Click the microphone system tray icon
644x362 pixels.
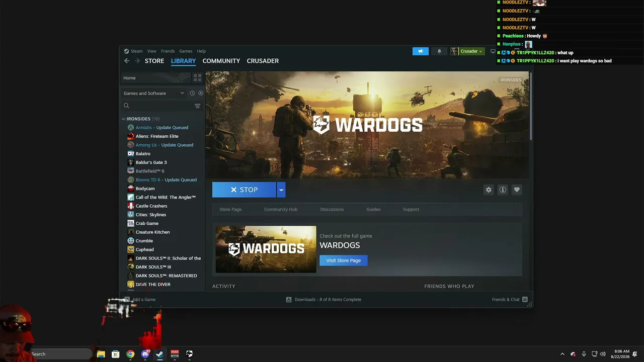pos(584,354)
